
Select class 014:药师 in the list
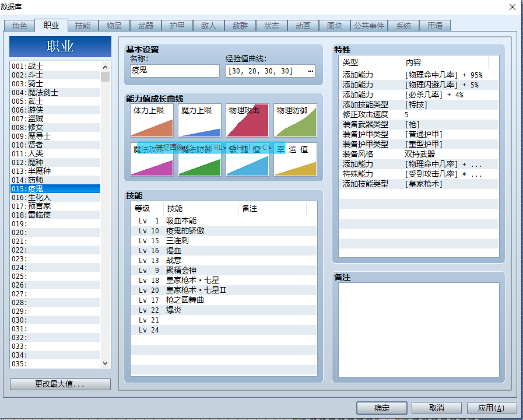pyautogui.click(x=55, y=180)
